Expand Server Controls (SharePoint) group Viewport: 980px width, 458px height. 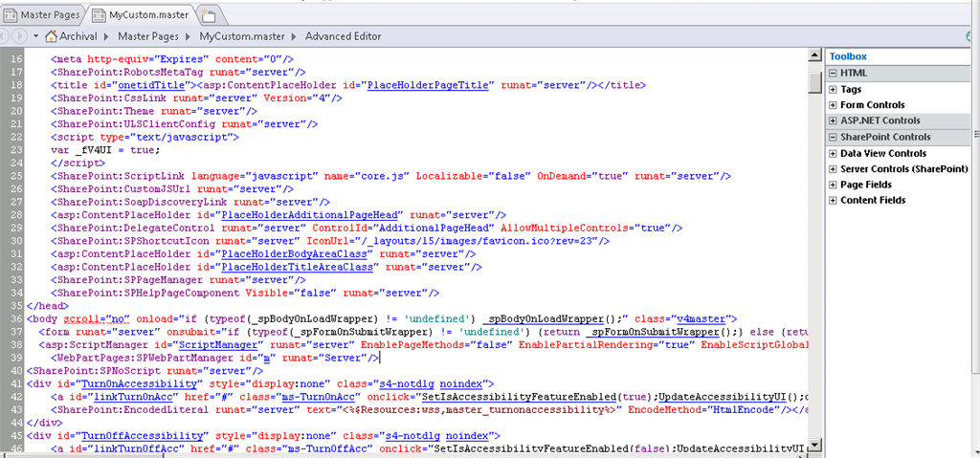(833, 168)
